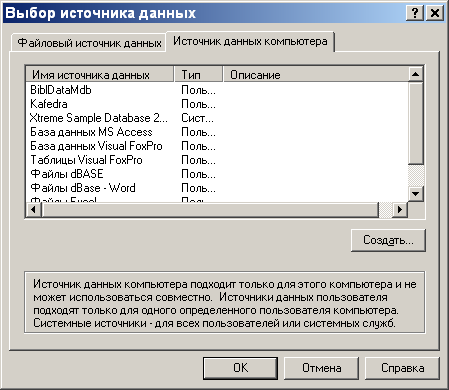This screenshot has width=449, height=390.
Task: Click the list's scroll up arrow
Action: 416,74
